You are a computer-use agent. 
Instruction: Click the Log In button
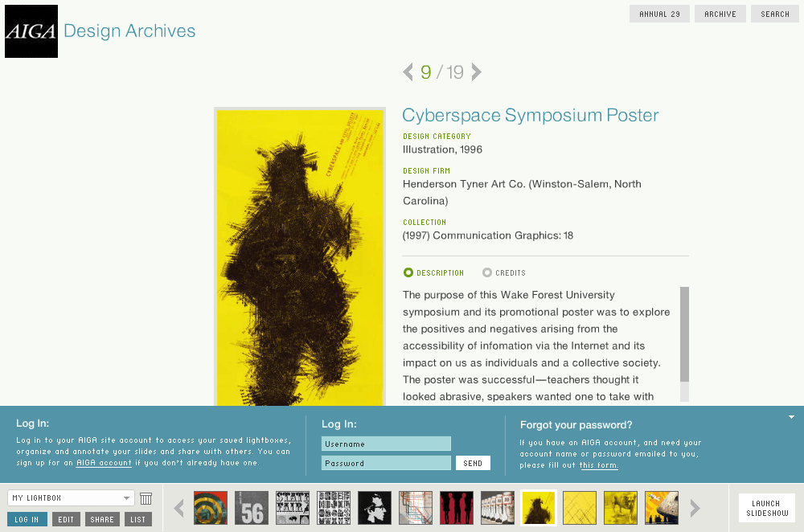27,519
